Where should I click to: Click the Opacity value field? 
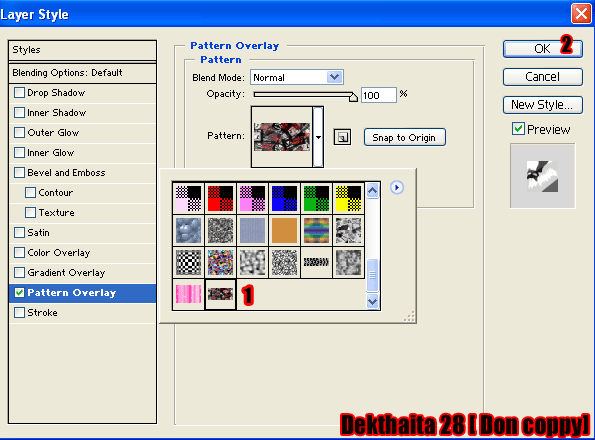click(x=379, y=95)
